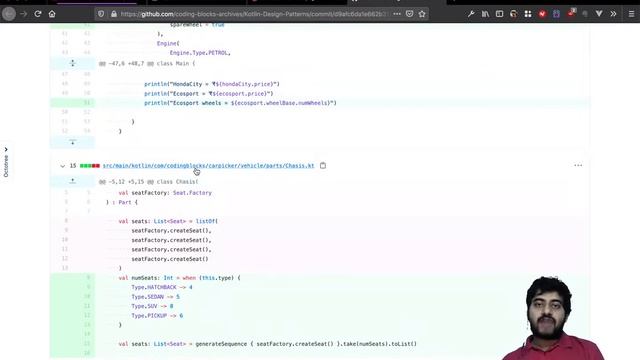Image resolution: width=640 pixels, height=360 pixels.
Task: Open the Chasis.kt file options menu
Action: pyautogui.click(x=578, y=165)
